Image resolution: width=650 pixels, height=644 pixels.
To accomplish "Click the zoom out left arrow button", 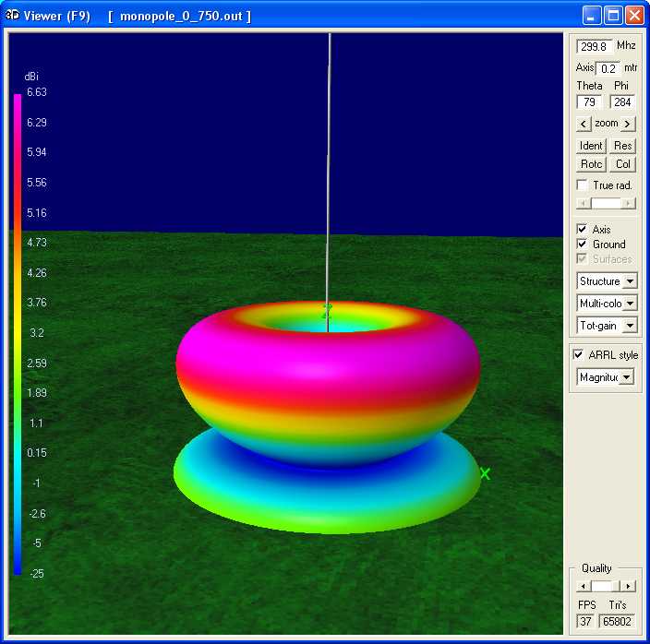I will [584, 124].
